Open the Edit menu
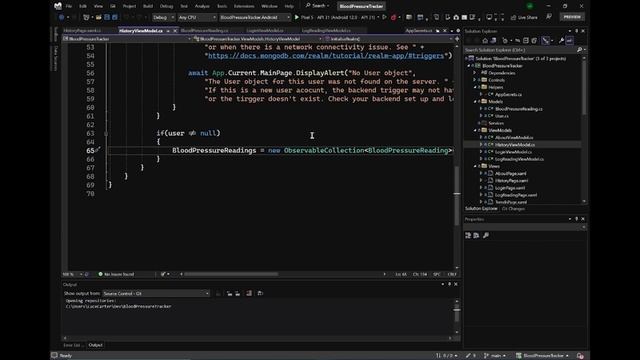This screenshot has height=360, width=640. click(83, 6)
